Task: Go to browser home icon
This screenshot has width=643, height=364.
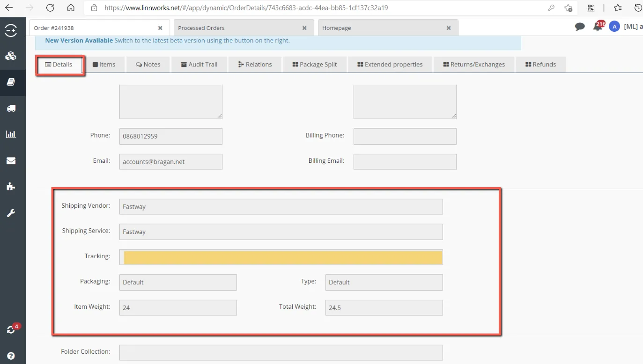Action: [x=71, y=7]
